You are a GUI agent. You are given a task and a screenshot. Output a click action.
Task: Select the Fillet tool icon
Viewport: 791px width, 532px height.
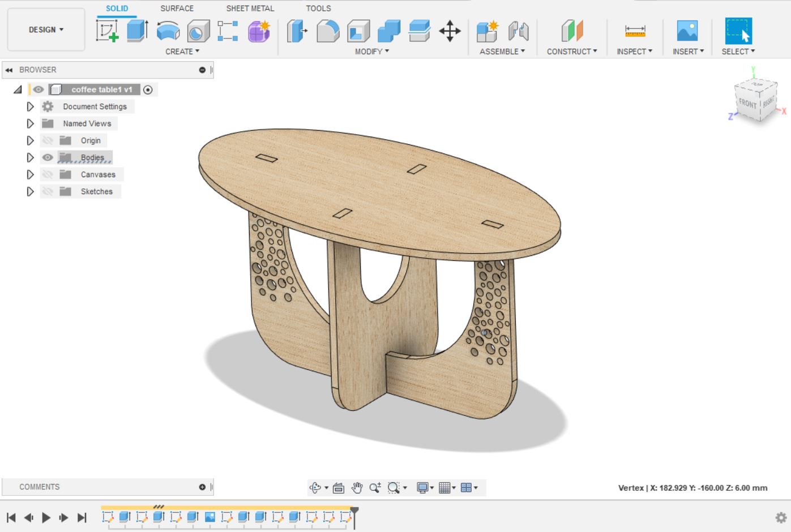point(327,31)
